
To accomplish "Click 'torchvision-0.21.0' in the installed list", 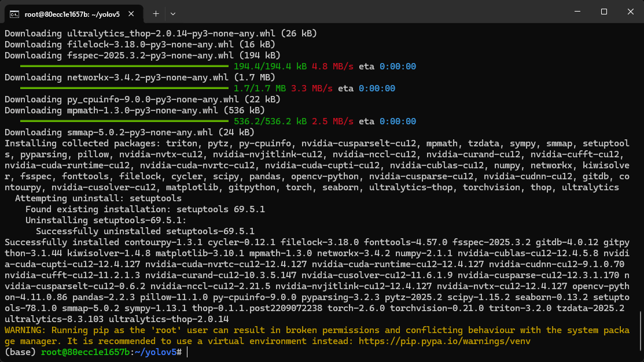I will pyautogui.click(x=437, y=308).
